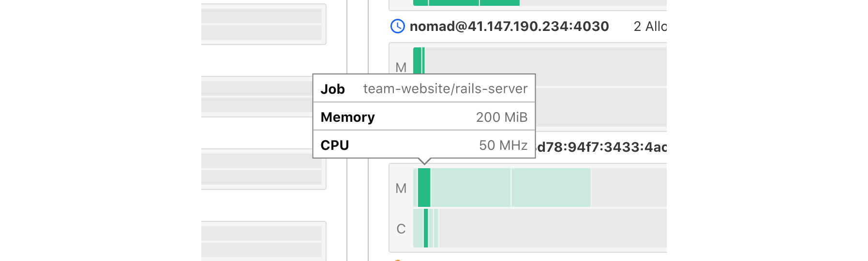Click the unused gray area of bottom CPU bar
The image size is (868, 261).
[x=552, y=228]
